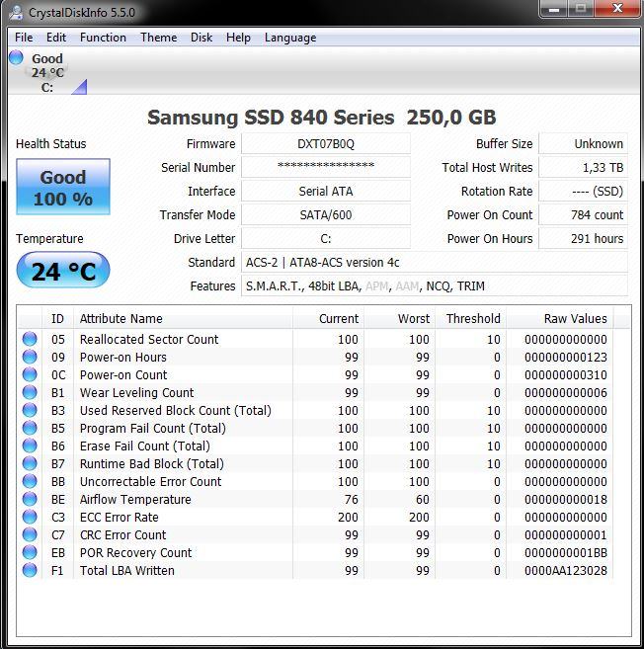Minimize the CrystalDiskInfo window
Screen dimensions: 644x649
(x=554, y=9)
